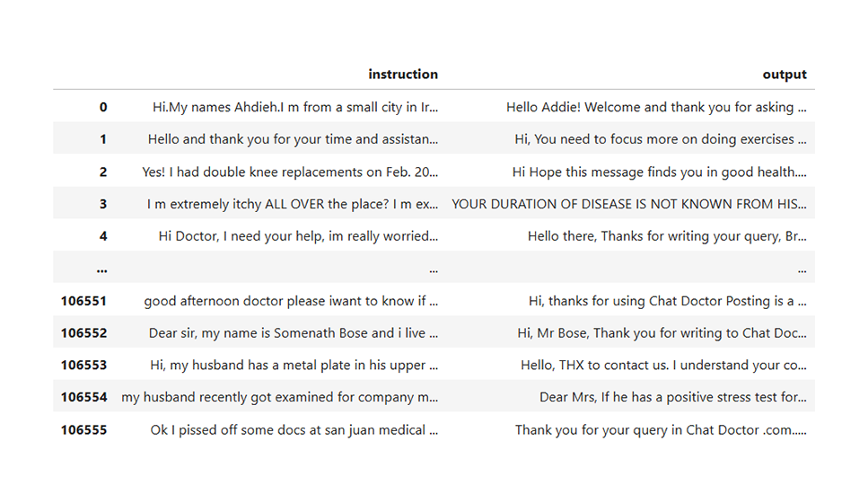Click the 'Dear Mrs, If he has' output cell
This screenshot has width=868, height=503.
673,397
